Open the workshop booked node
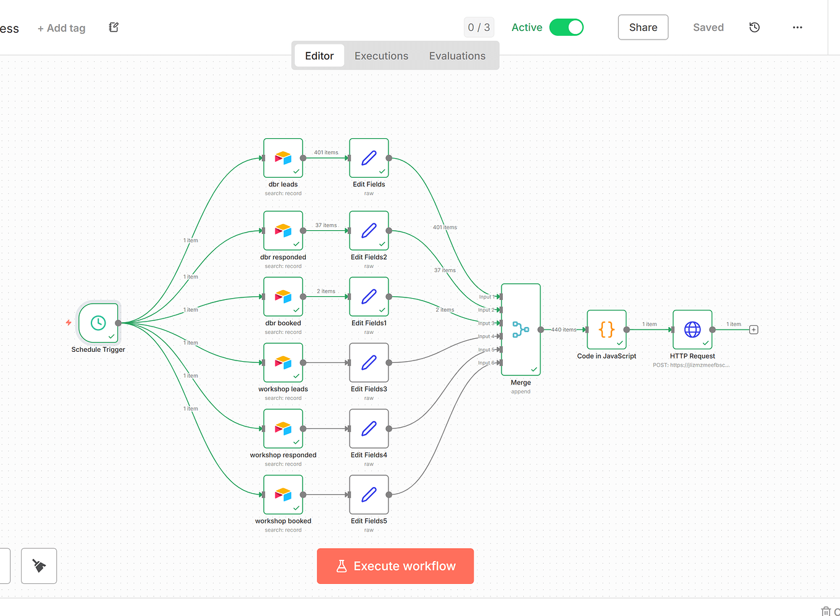This screenshot has height=616, width=840. click(283, 494)
